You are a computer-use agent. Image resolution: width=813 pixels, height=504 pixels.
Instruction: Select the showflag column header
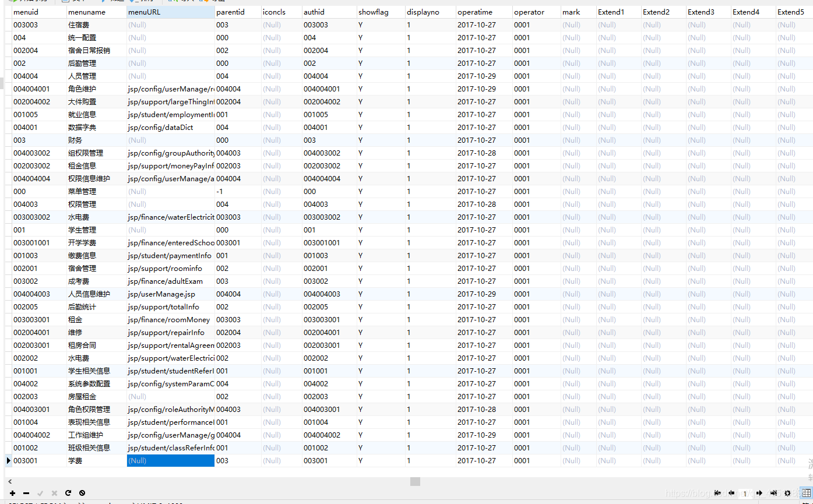381,12
